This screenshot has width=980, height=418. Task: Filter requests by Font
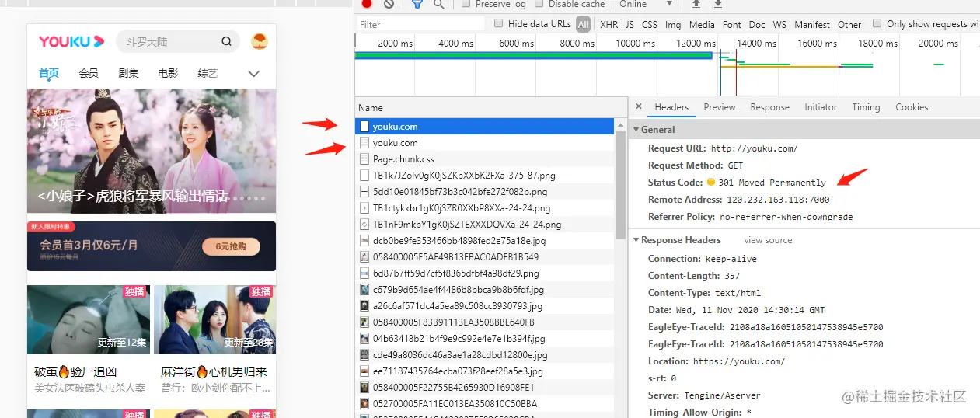click(x=732, y=25)
